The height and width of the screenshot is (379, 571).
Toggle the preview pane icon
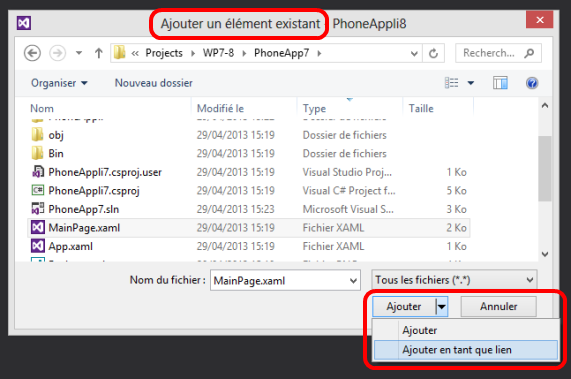(x=500, y=83)
